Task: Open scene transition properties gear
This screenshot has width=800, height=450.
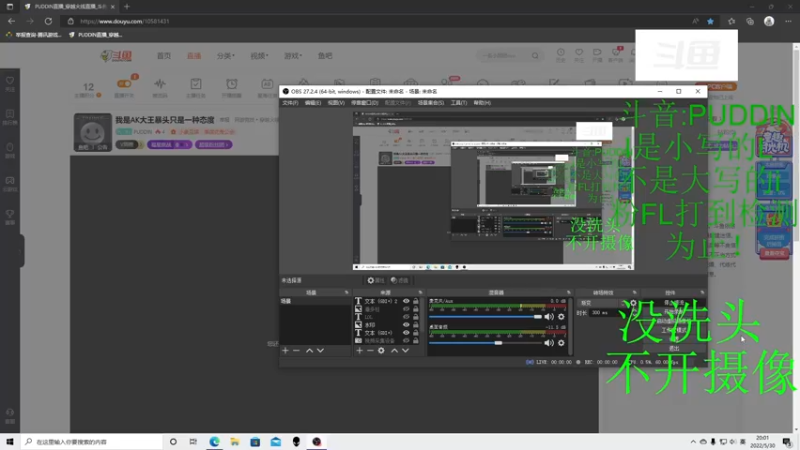Action: tap(633, 303)
